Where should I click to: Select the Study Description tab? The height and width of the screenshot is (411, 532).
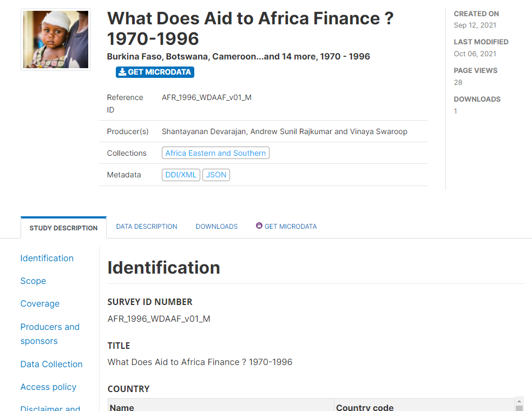point(63,228)
